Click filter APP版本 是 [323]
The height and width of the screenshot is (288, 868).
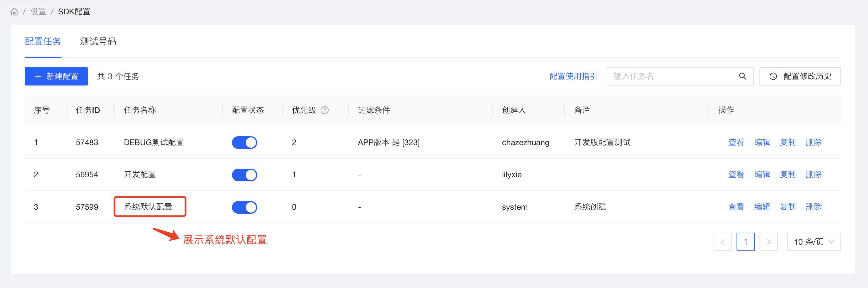pos(389,143)
